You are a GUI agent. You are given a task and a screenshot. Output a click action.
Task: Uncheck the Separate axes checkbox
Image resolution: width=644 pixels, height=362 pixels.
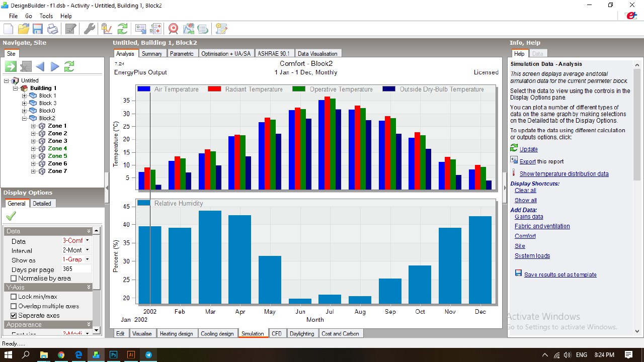coord(14,316)
